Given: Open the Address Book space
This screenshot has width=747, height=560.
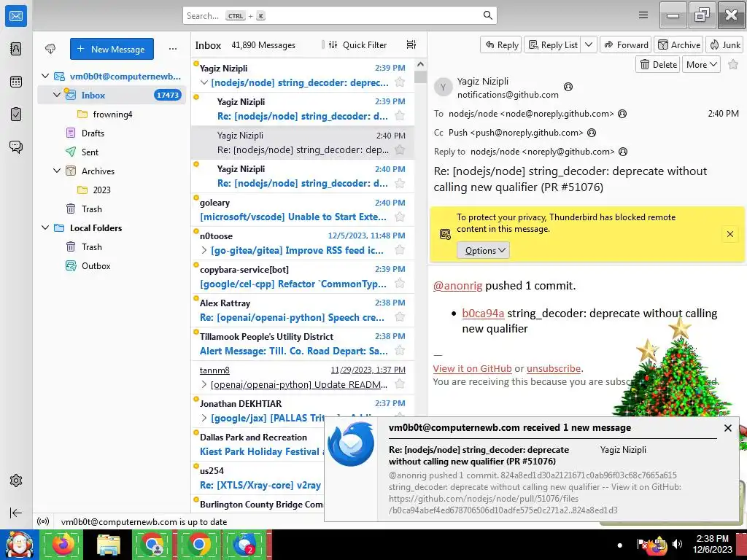Looking at the screenshot, I should (16, 49).
